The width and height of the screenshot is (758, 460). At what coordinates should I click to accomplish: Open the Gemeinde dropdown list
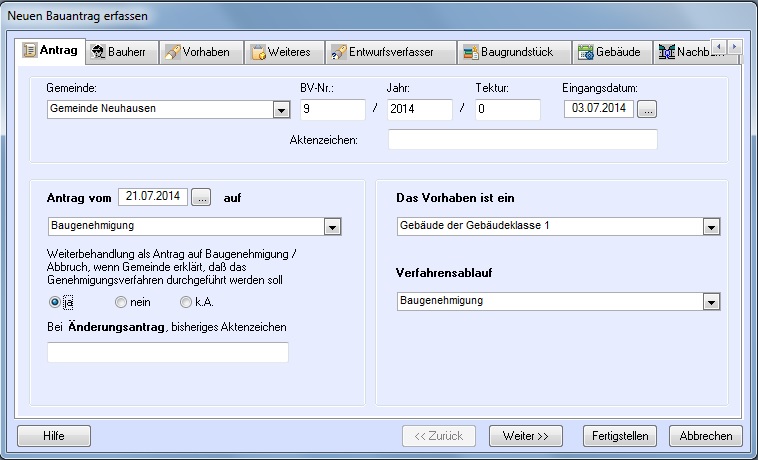(x=281, y=110)
